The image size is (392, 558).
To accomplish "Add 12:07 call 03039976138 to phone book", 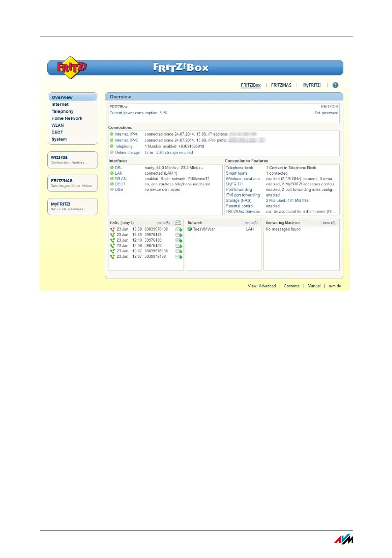I will click(179, 251).
